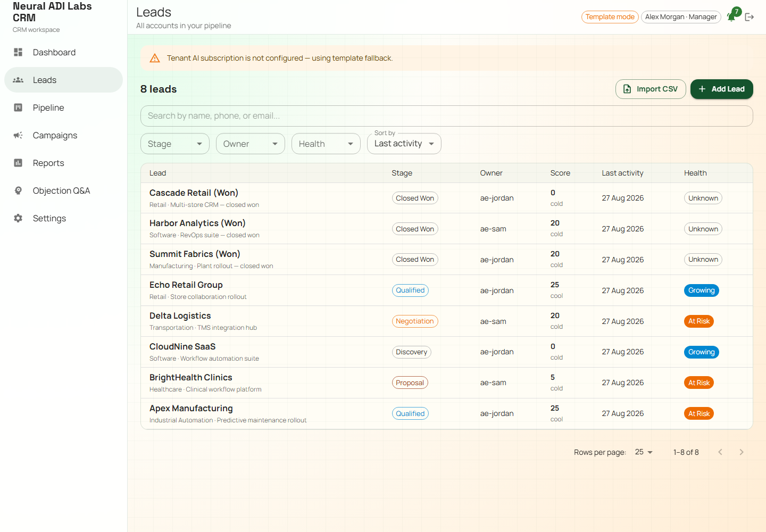Open Objection Q&A page
The height and width of the screenshot is (532, 766).
coord(63,190)
